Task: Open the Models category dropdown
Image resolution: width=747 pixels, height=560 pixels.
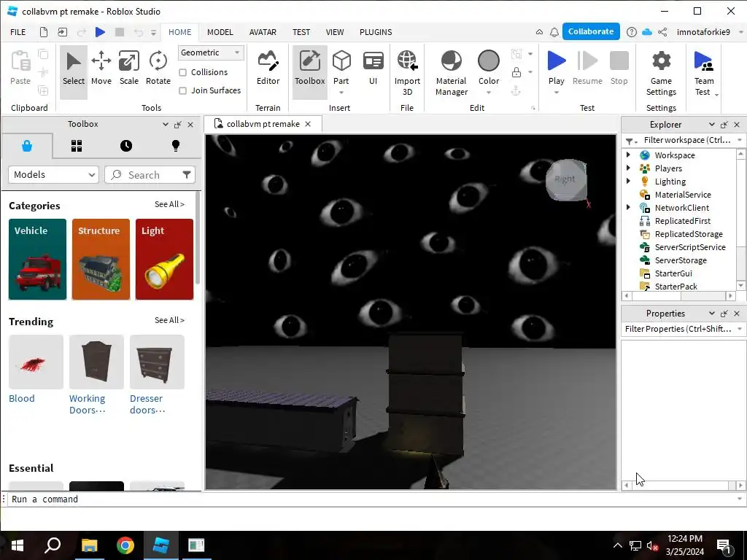Action: 53,175
